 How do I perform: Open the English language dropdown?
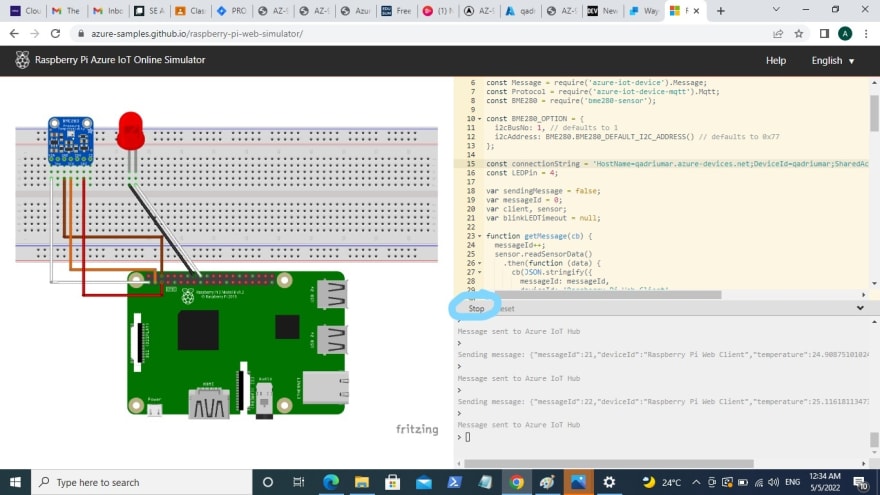pyautogui.click(x=833, y=60)
